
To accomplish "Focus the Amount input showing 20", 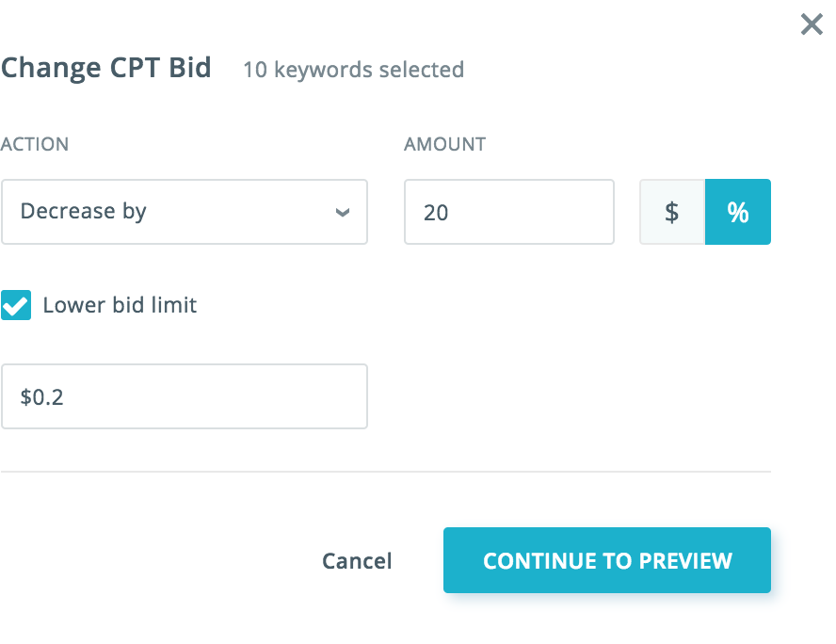I will pyautogui.click(x=508, y=212).
